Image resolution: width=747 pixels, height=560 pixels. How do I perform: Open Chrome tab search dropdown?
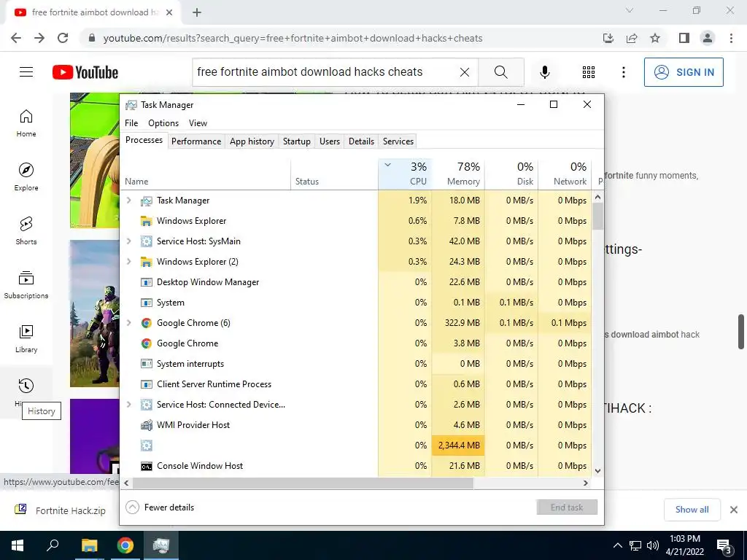(630, 10)
